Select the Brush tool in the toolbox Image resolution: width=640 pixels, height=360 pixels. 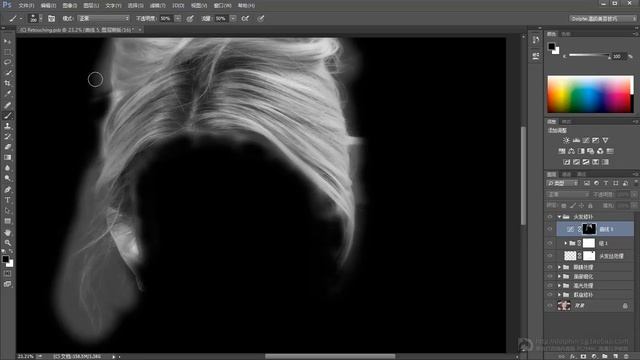coord(7,116)
